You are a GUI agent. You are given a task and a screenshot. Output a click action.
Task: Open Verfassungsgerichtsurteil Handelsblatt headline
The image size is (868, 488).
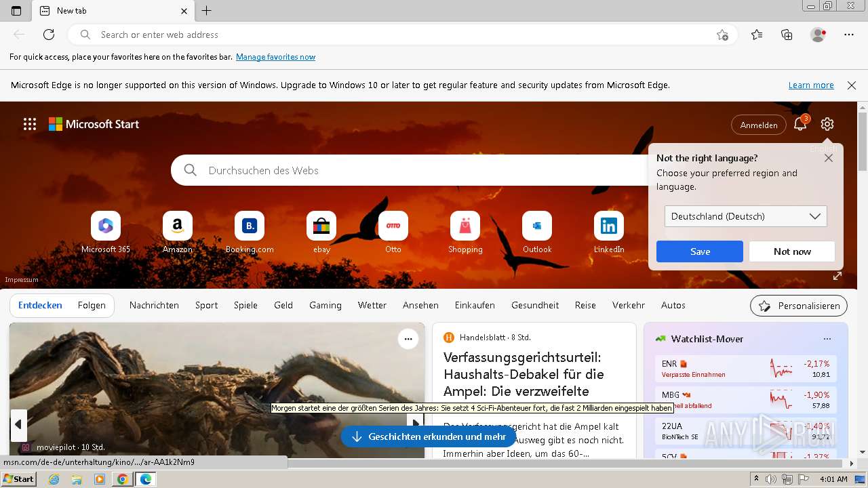[524, 374]
